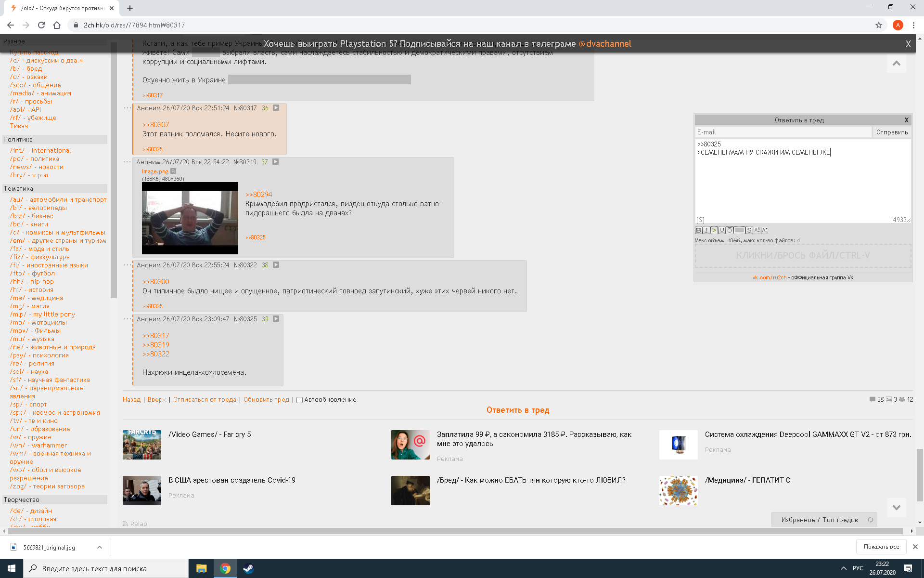Image resolution: width=924 pixels, height=578 pixels.
Task: Open the /mov/ Фильмы board
Action: [35, 330]
